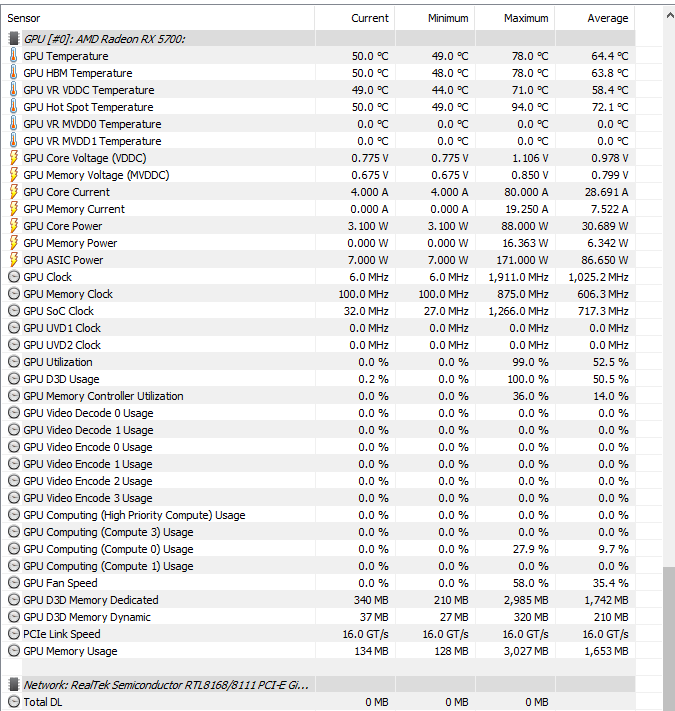Click the lightning icon beside GPU Memory Power
This screenshot has height=711, width=675.
[14, 243]
